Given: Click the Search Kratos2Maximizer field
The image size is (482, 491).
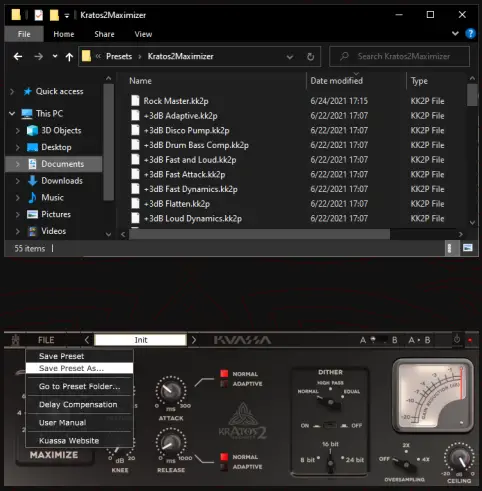Looking at the screenshot, I should (x=399, y=56).
